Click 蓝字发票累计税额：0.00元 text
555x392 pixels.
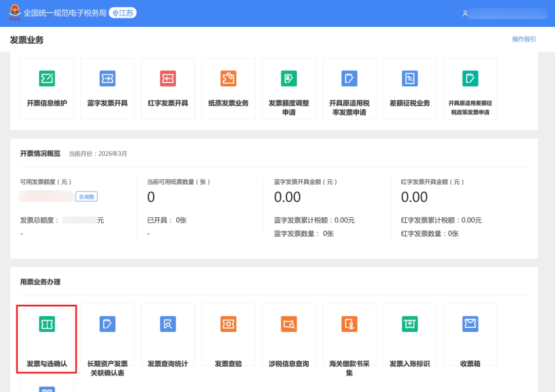pyautogui.click(x=314, y=220)
